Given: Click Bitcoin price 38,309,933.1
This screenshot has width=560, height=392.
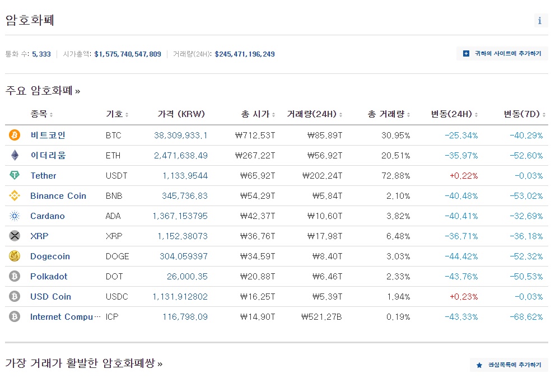Looking at the screenshot, I should pos(181,136).
